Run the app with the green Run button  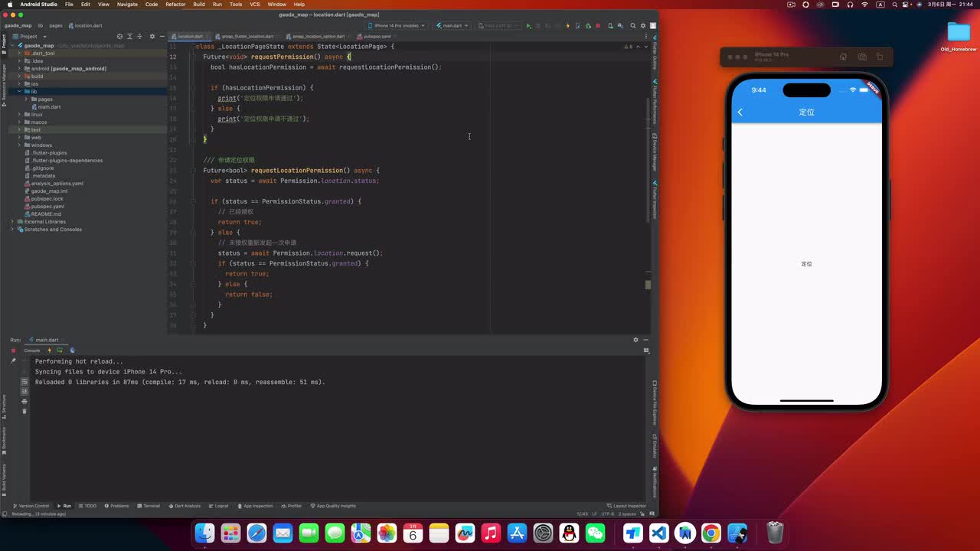(x=529, y=26)
